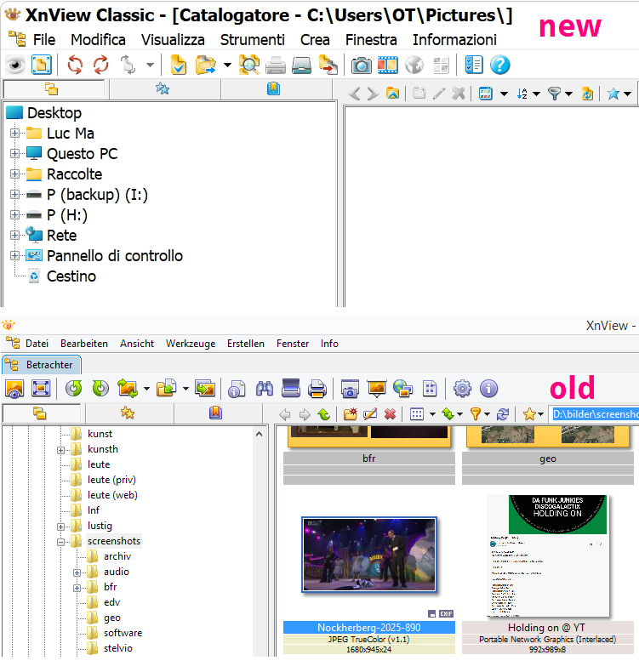Collapse the screenshots folder node
This screenshot has width=639, height=672.
(61, 543)
